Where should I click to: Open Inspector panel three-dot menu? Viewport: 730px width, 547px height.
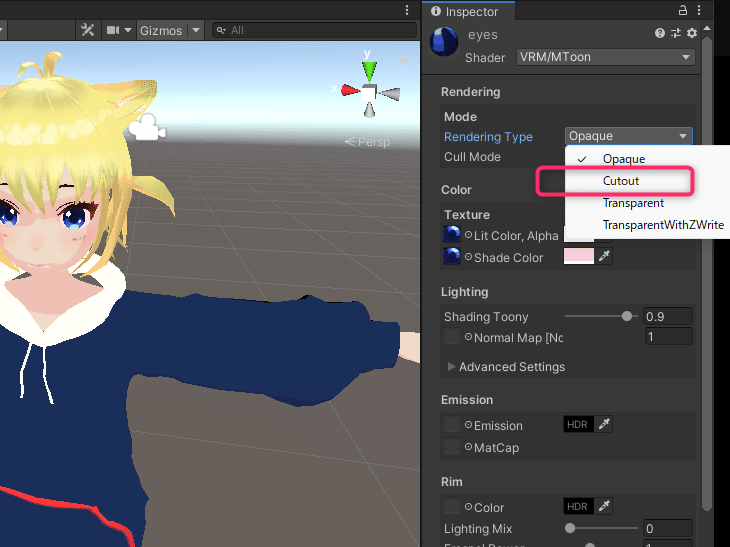(699, 10)
